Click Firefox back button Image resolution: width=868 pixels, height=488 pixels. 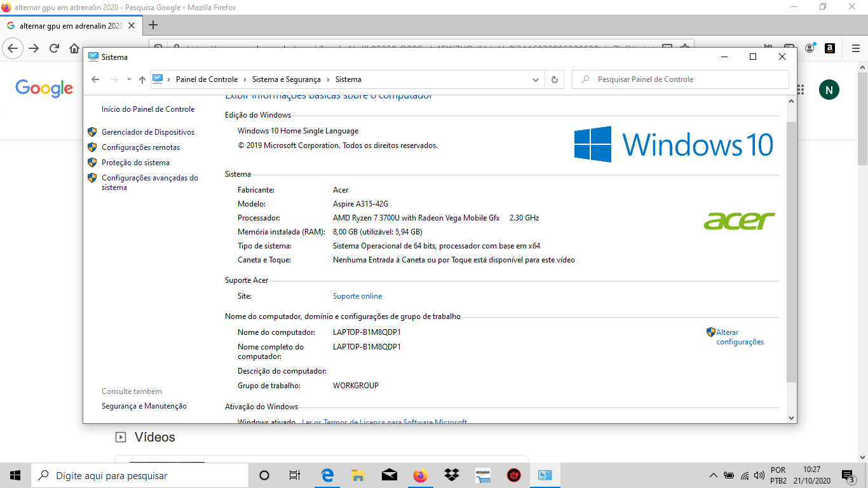pos(12,48)
